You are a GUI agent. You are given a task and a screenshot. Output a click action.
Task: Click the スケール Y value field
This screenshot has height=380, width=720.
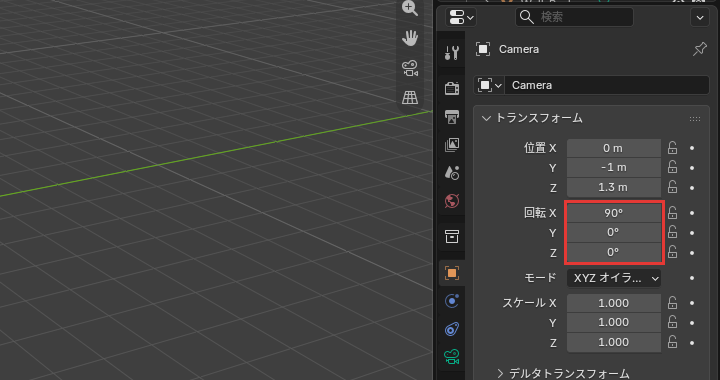click(613, 323)
